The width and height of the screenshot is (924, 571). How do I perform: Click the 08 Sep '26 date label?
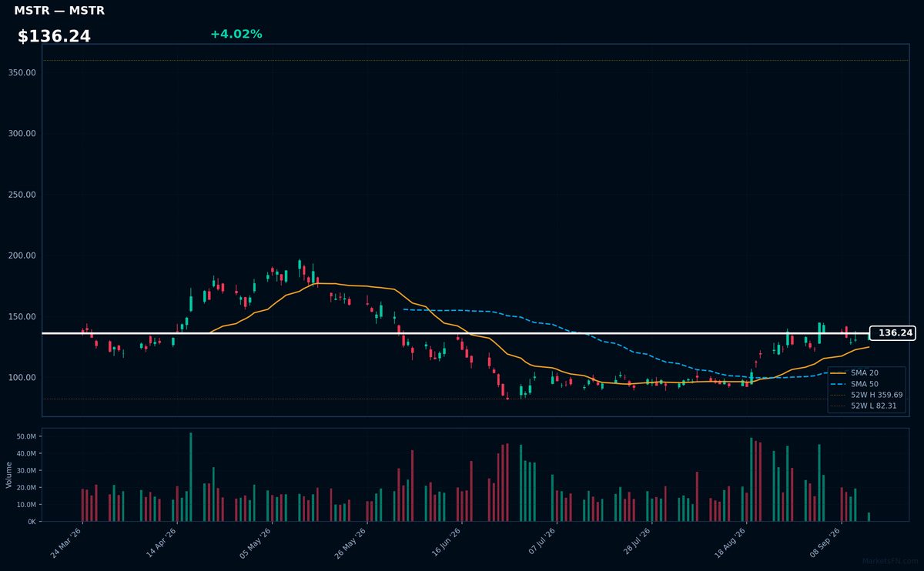click(825, 543)
